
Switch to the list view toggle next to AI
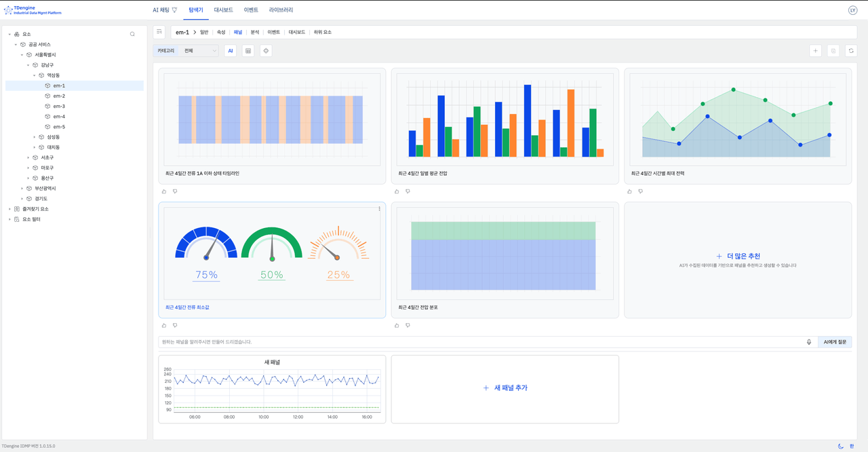pyautogui.click(x=248, y=51)
